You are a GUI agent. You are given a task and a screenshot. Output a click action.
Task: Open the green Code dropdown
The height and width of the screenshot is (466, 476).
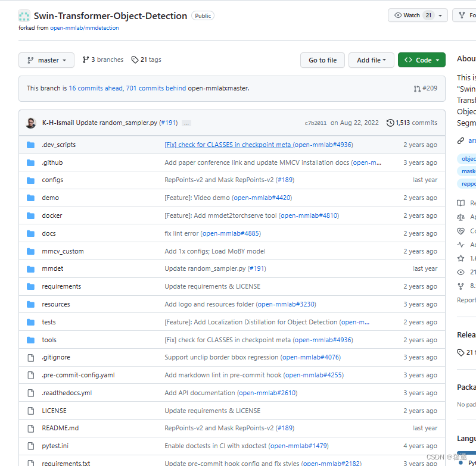(422, 60)
